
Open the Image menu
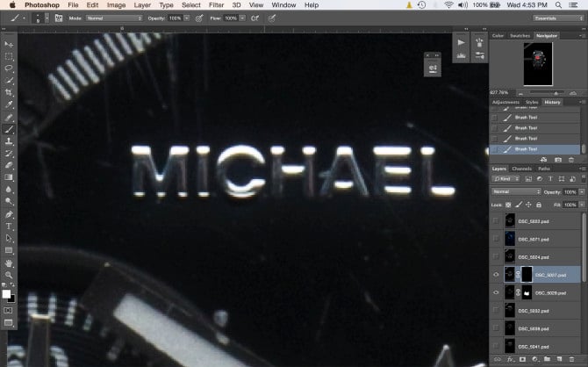tap(116, 5)
